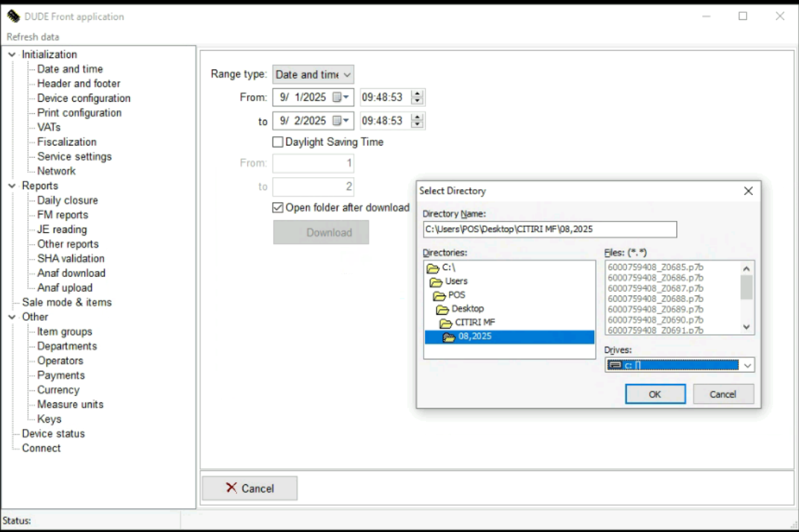799x532 pixels.
Task: Open the Range type dropdown
Action: point(313,74)
